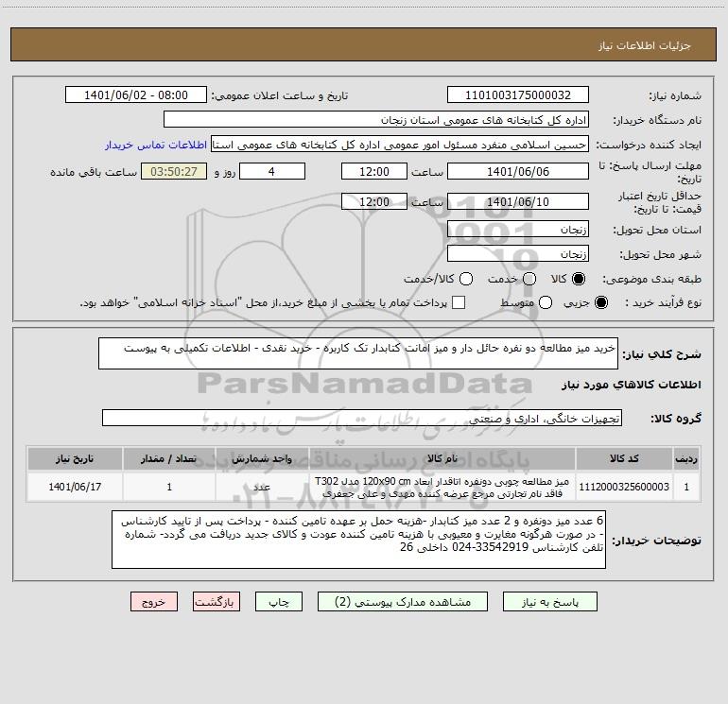Select the کالا/خدمت radio option
Image resolution: width=728 pixels, height=704 pixels.
coord(466,279)
